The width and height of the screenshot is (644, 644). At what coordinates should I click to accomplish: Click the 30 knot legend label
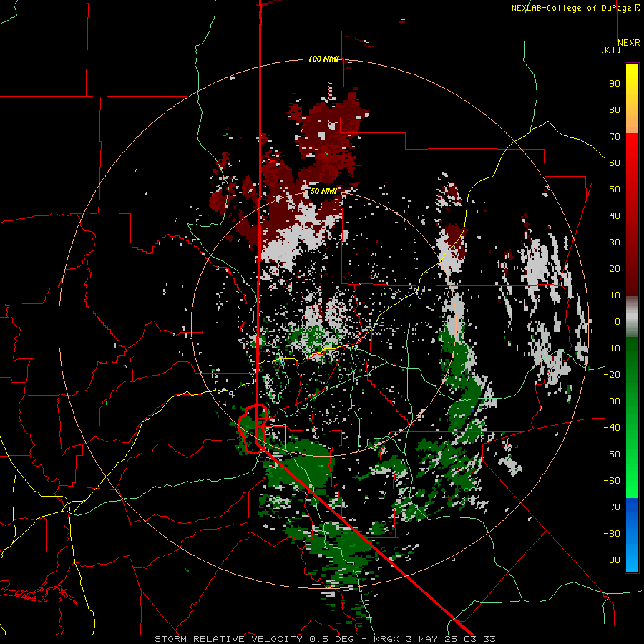tap(615, 243)
